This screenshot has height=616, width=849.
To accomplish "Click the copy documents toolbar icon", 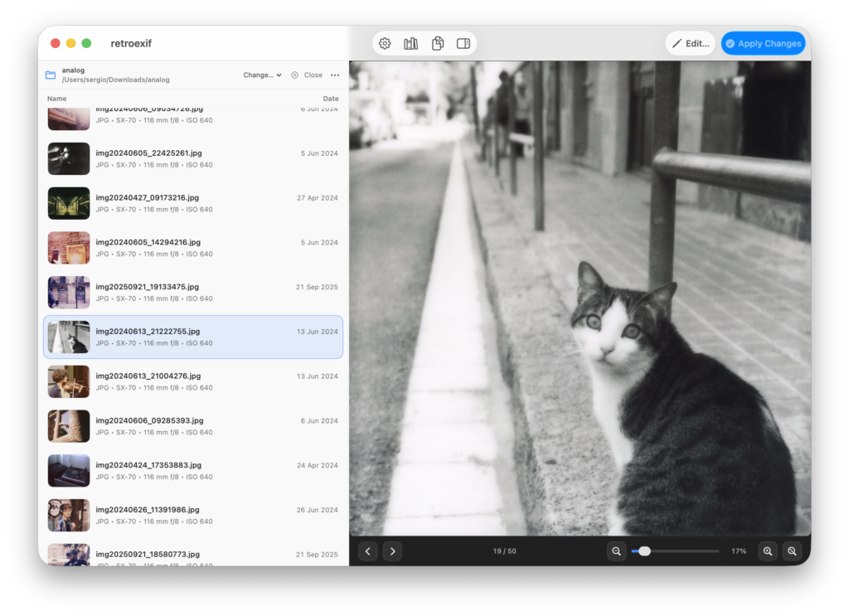I will tap(438, 43).
